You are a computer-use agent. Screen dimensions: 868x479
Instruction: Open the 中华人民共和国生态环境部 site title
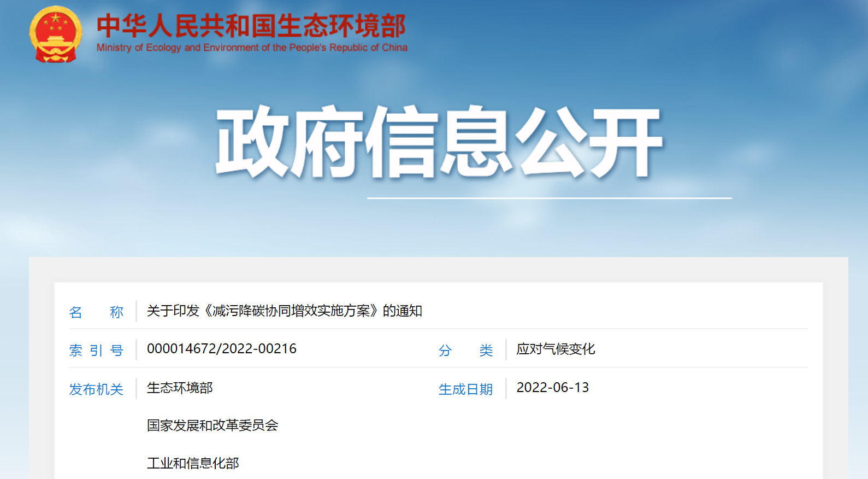pos(251,26)
